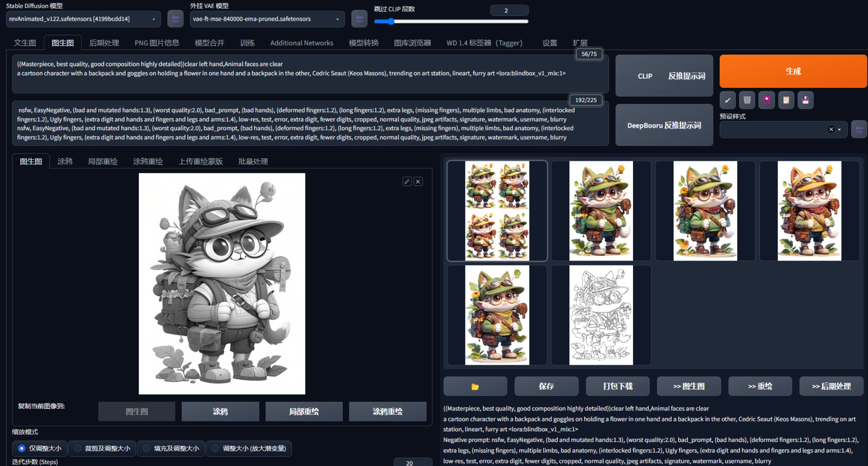Click the refresh icon next to the checkpoint dropdown

click(x=175, y=19)
